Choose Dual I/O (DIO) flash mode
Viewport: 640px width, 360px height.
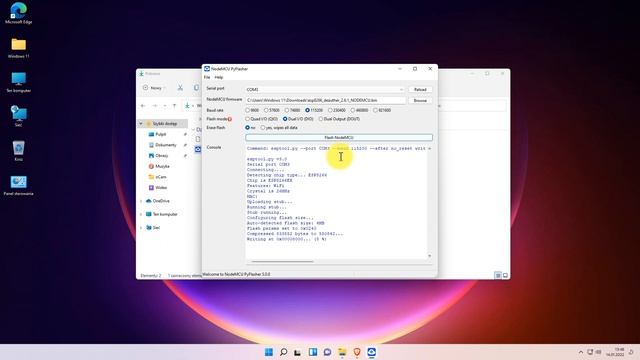pos(298,119)
